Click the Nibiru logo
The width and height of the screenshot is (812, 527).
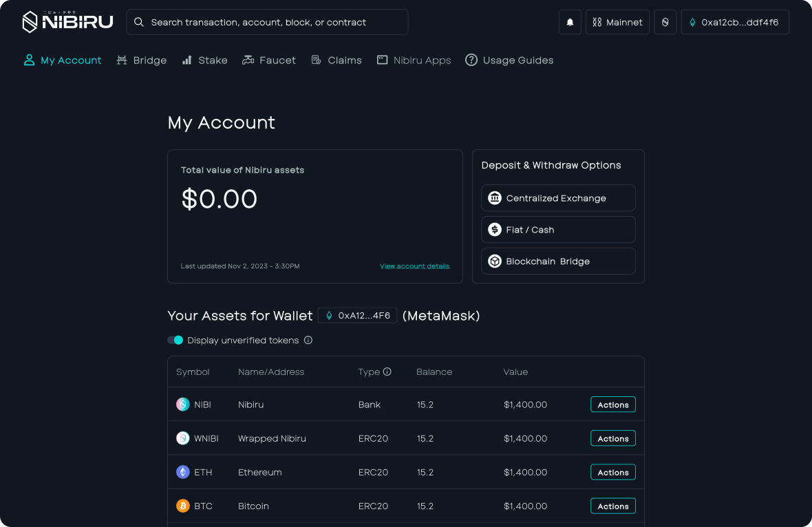[x=67, y=22]
